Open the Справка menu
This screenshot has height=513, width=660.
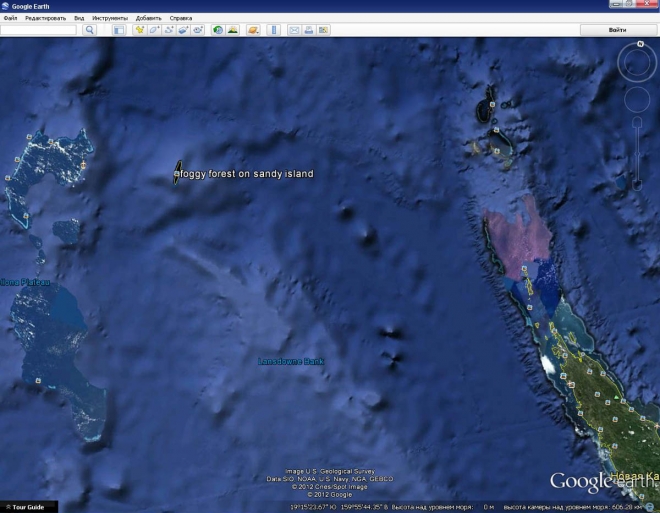(x=181, y=18)
